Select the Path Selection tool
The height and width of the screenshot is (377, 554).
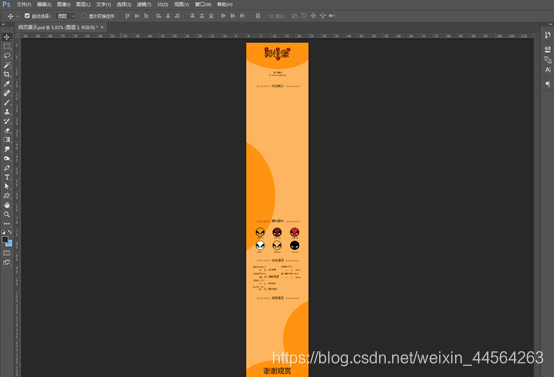(7, 186)
